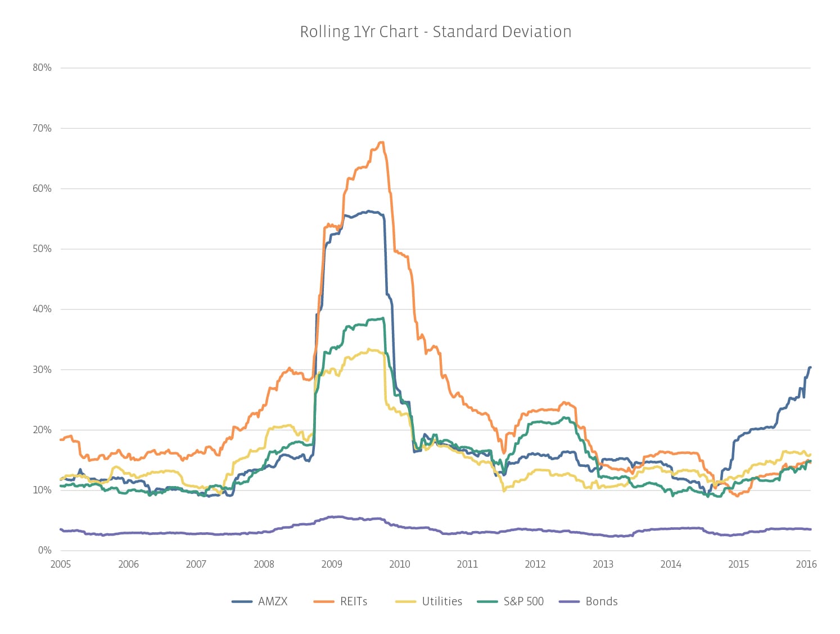Image resolution: width=840 pixels, height=634 pixels.
Task: Select the S&P 500 legend label
Action: pyautogui.click(x=523, y=601)
